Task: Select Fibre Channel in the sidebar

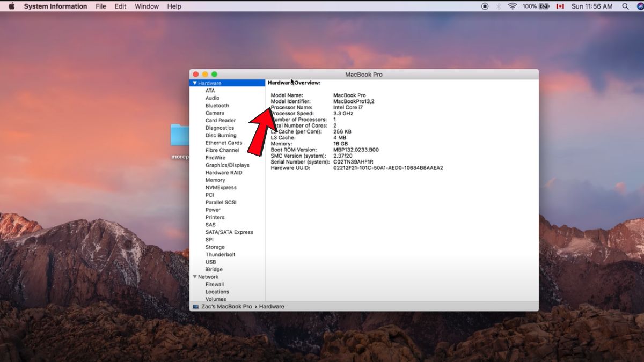Action: pos(222,151)
